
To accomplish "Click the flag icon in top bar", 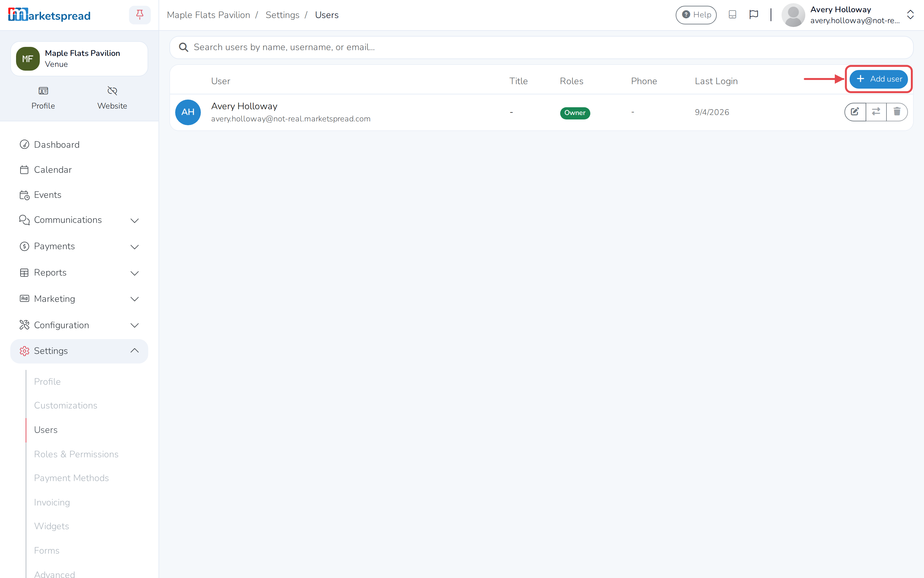I will pos(753,15).
